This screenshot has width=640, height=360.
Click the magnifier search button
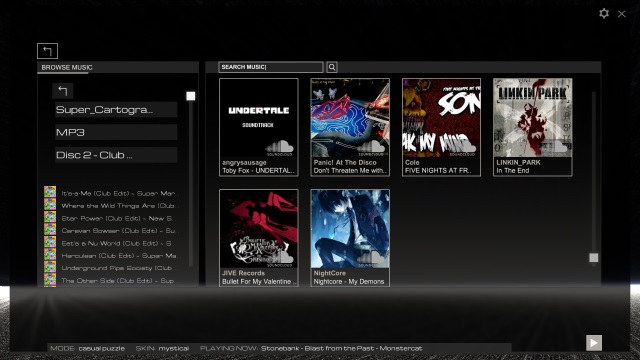coord(332,67)
